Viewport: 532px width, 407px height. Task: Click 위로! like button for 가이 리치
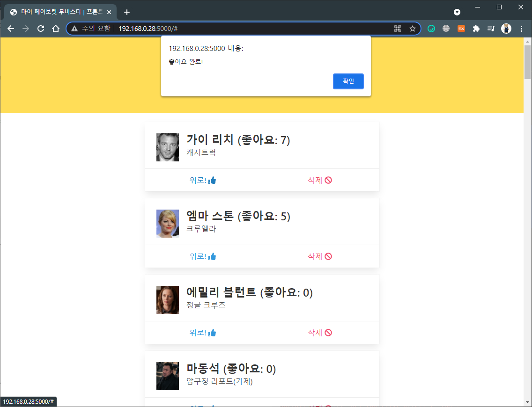tap(203, 180)
